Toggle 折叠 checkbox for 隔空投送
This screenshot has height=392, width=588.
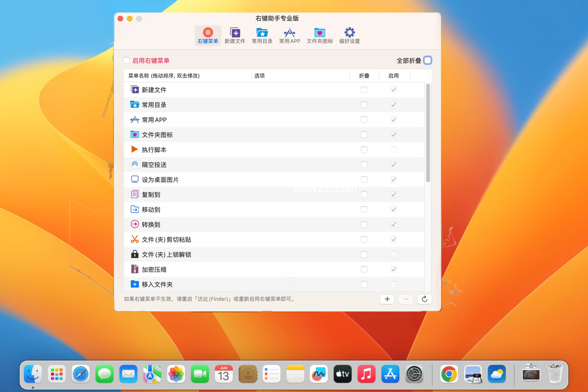point(364,165)
